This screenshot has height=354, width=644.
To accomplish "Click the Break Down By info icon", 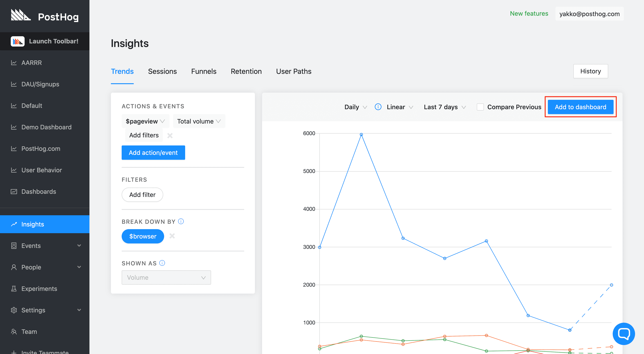I will tap(181, 221).
